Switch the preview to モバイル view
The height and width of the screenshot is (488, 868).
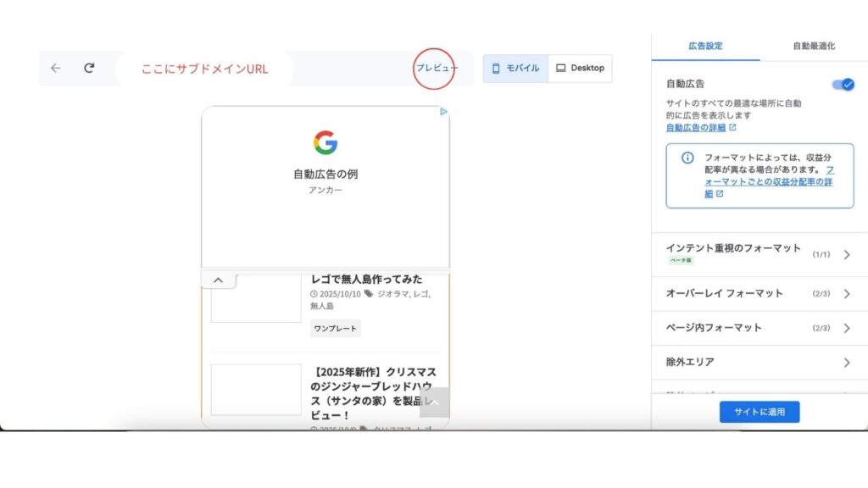click(515, 69)
